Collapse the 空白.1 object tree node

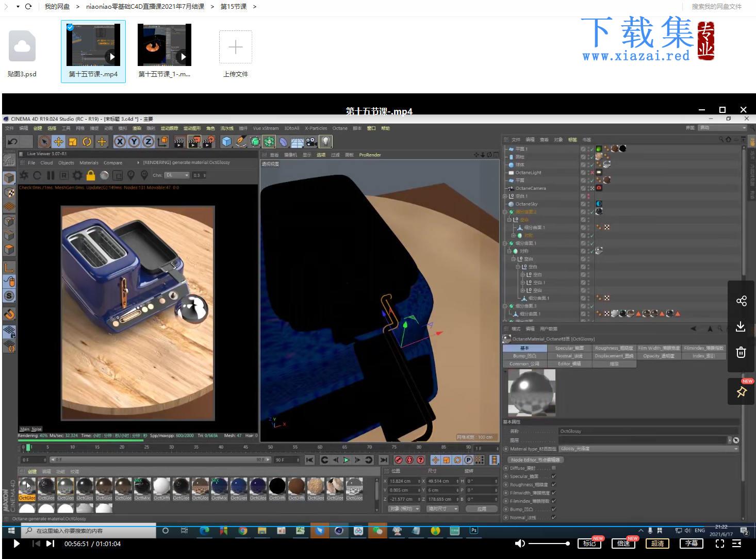505,196
